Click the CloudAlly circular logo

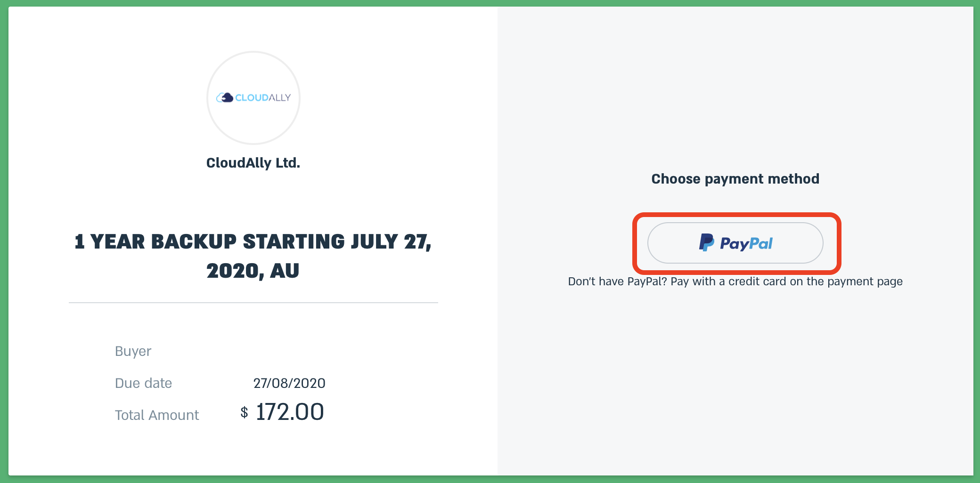pyautogui.click(x=253, y=98)
